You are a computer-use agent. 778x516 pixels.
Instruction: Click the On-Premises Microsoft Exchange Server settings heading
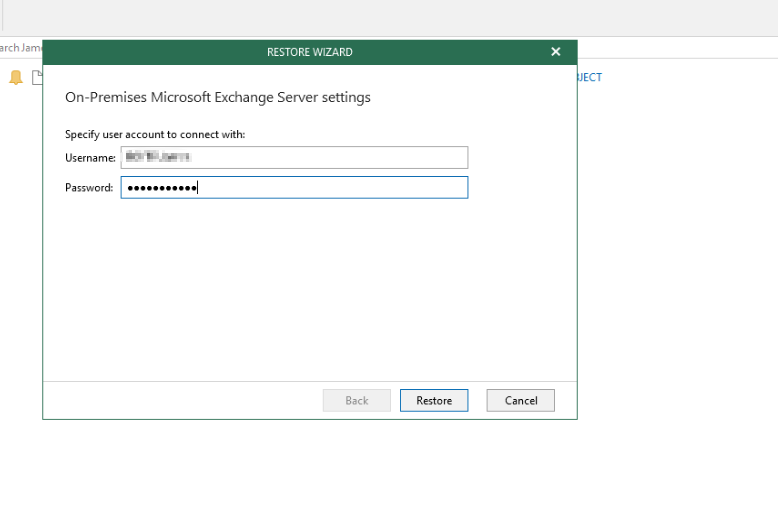[x=218, y=98]
